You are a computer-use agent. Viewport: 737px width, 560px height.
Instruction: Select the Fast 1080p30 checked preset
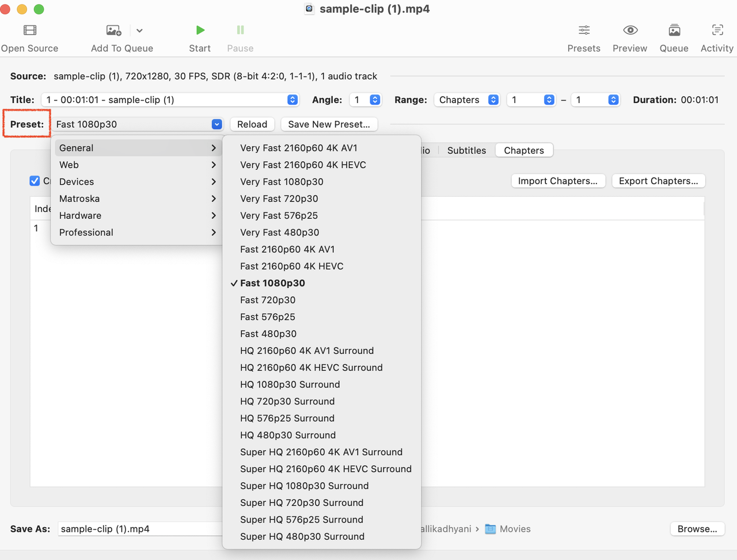[272, 283]
